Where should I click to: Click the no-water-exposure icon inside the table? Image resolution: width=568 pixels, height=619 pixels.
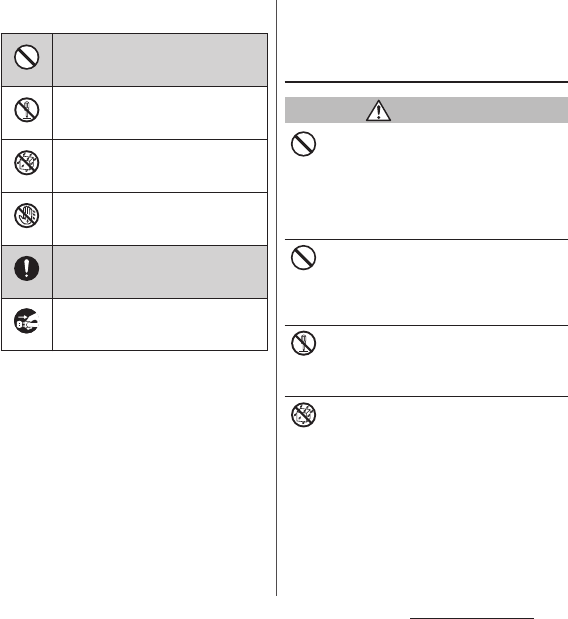click(26, 163)
